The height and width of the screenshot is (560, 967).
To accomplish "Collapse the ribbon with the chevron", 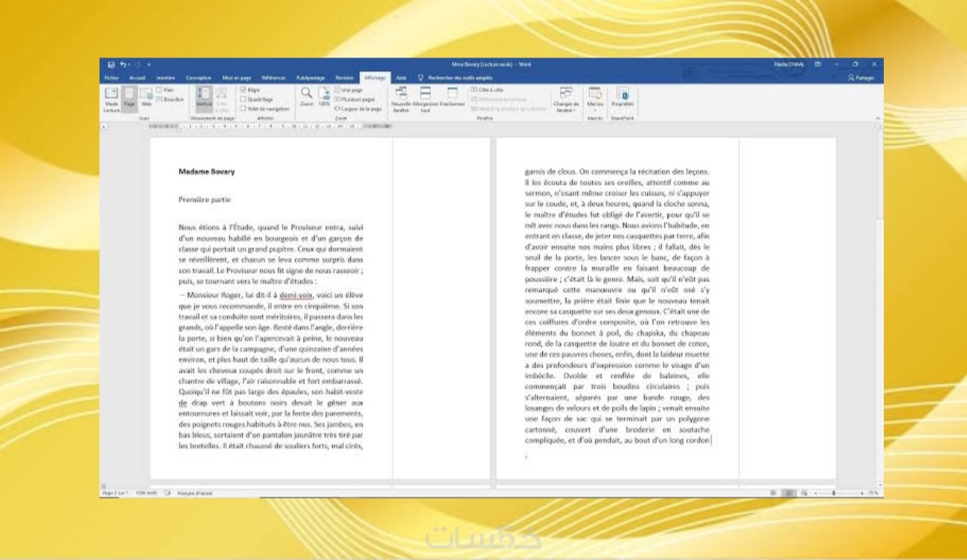I will click(878, 118).
